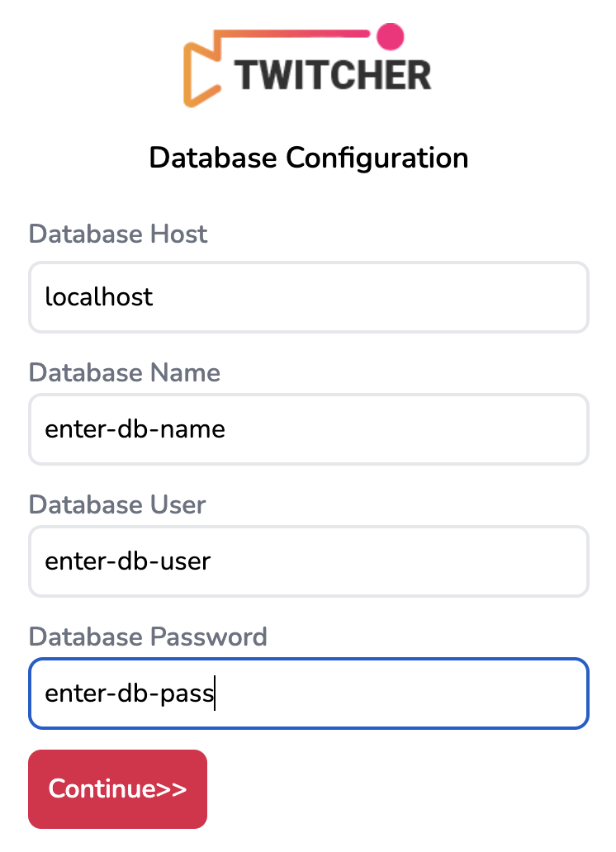Click the double arrows on Continue button
Viewport: 616px width, 852px height.
[171, 788]
